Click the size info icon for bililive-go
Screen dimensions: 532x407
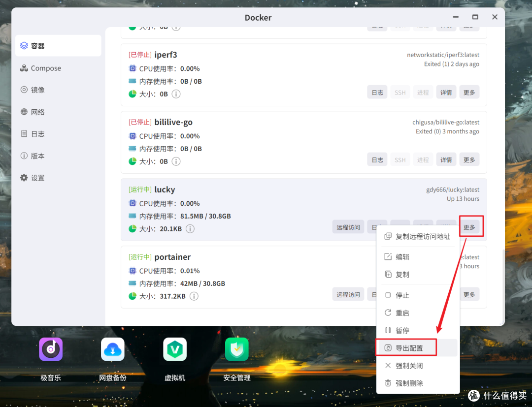click(x=176, y=161)
